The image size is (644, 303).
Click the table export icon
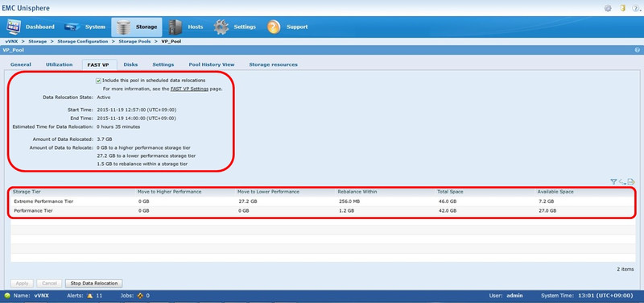[x=631, y=181]
